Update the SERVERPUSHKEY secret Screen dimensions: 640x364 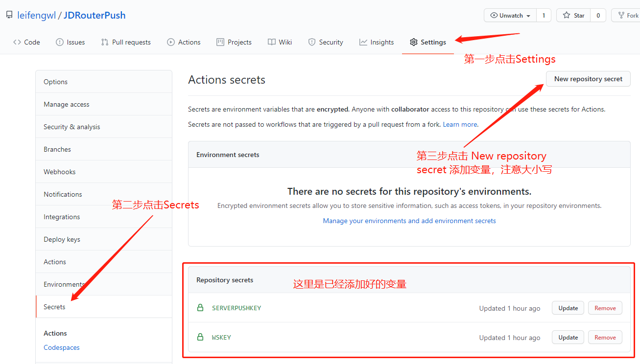click(568, 308)
